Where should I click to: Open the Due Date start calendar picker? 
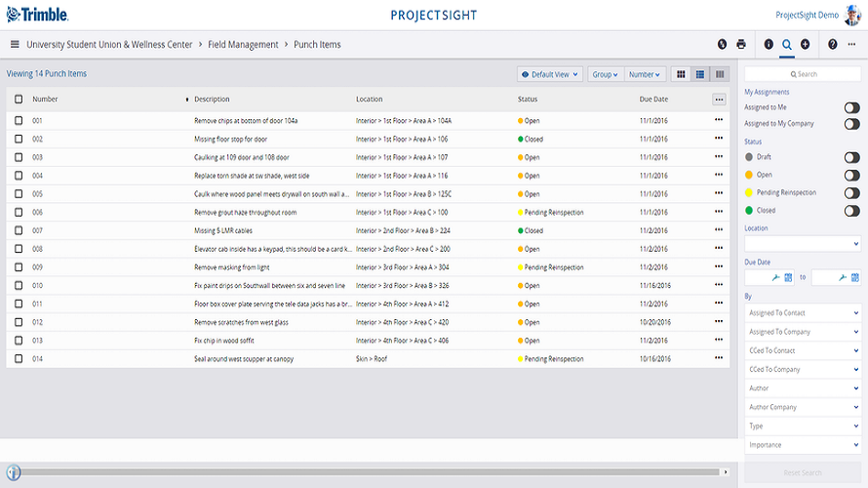click(788, 277)
